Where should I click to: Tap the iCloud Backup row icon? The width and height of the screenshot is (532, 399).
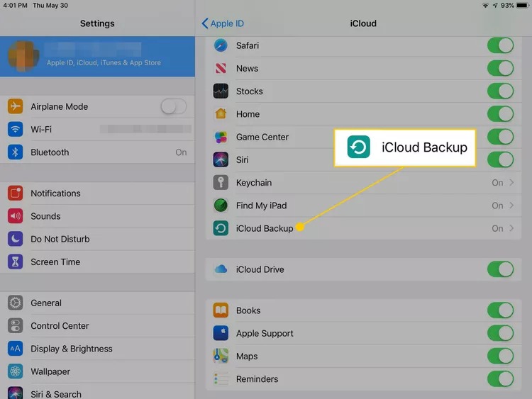click(221, 228)
